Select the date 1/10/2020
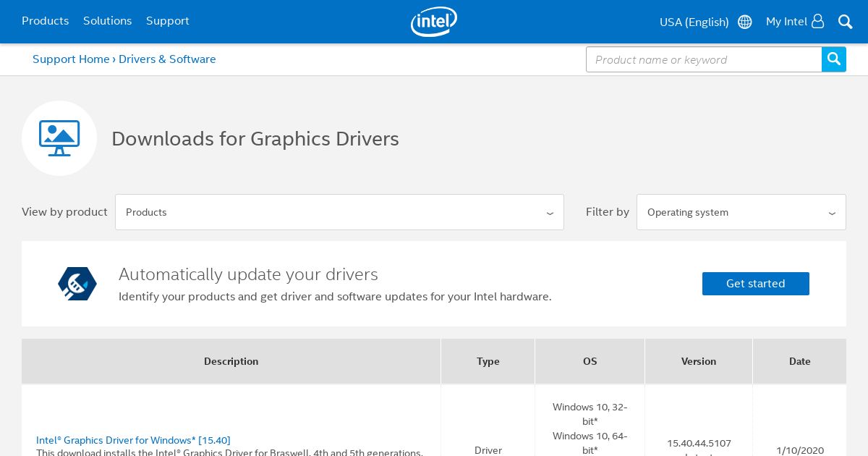Viewport: 868px width, 456px height. (800, 450)
